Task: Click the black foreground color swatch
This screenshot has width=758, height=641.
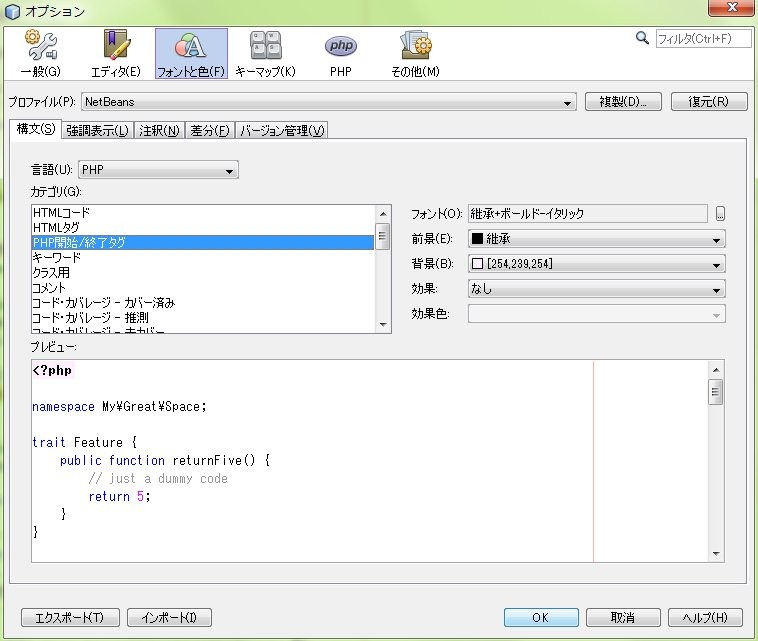Action: (478, 238)
